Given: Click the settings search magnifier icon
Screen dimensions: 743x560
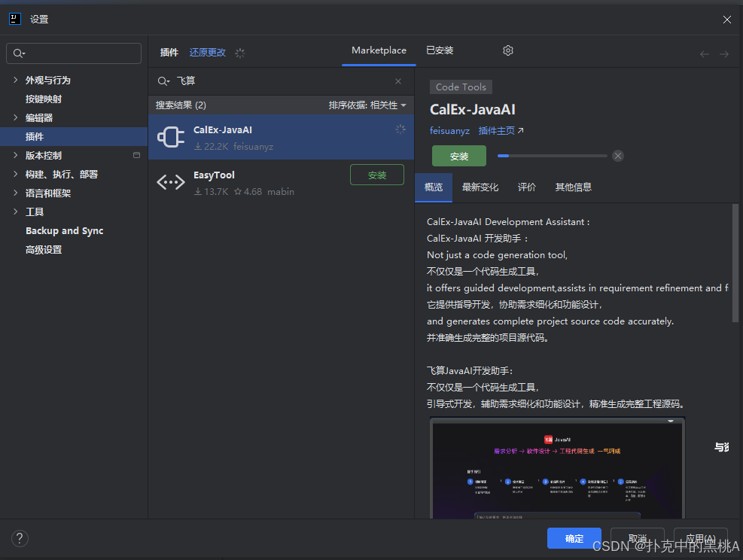Looking at the screenshot, I should pos(19,53).
